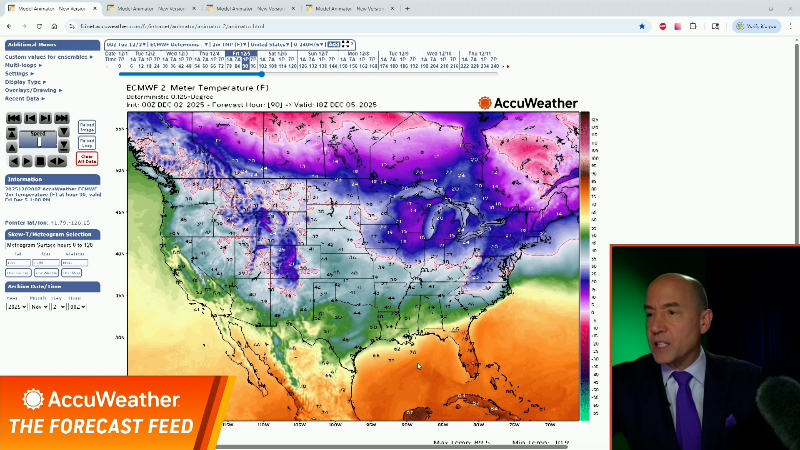Jump to first frame of animation

(x=13, y=119)
